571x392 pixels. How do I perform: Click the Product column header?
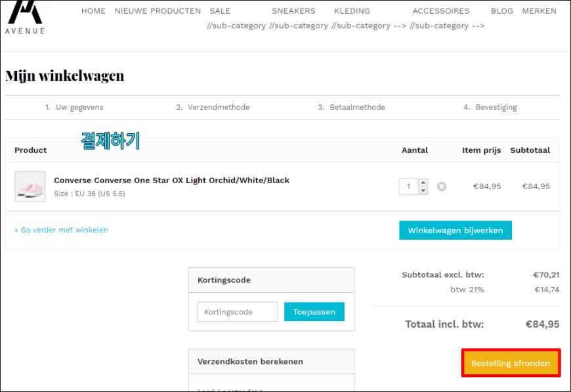pos(31,150)
